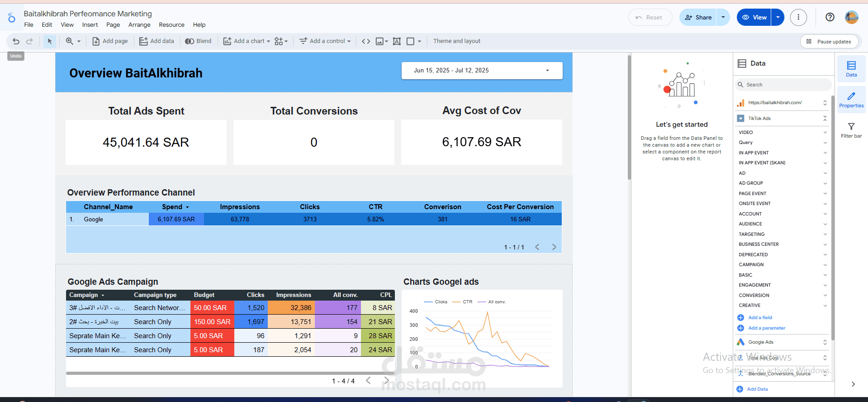Open the date range dropdown Jun 15 - Jul 12
This screenshot has width=868, height=402.
pyautogui.click(x=482, y=70)
